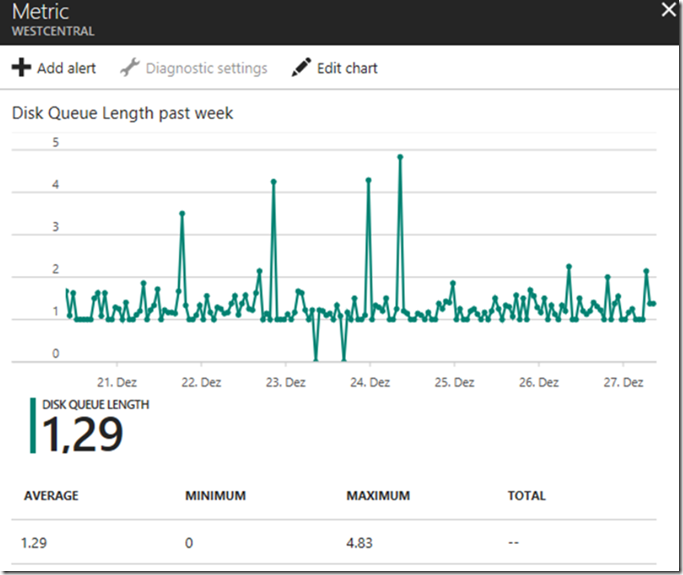
Task: Click the Metric blade title
Action: click(x=41, y=11)
